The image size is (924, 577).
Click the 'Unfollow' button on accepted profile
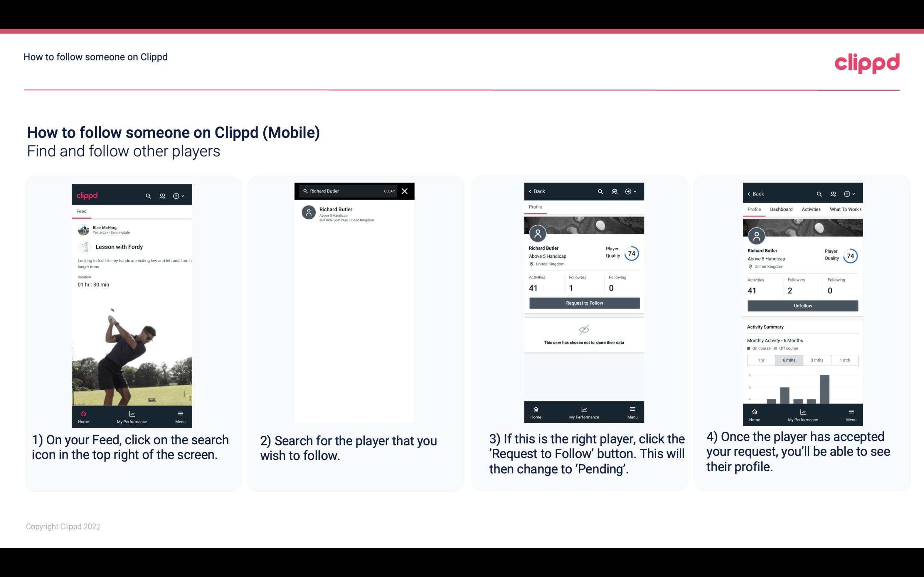pyautogui.click(x=802, y=305)
